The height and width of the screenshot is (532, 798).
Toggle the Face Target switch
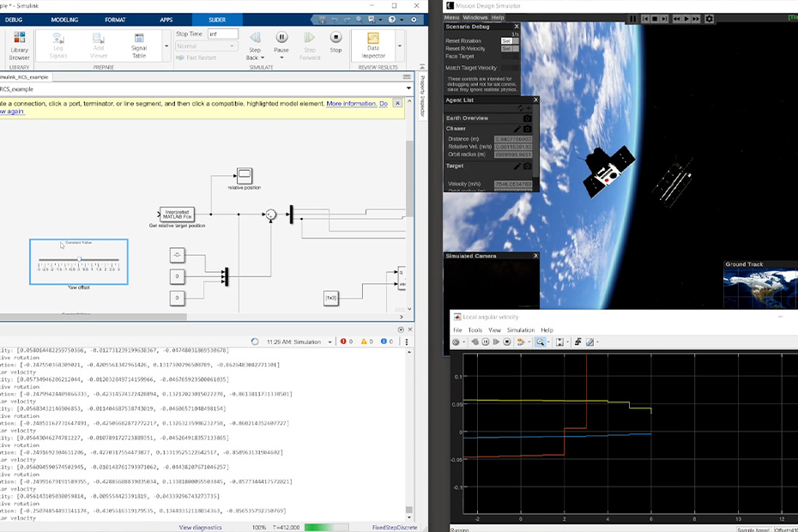coord(510,57)
